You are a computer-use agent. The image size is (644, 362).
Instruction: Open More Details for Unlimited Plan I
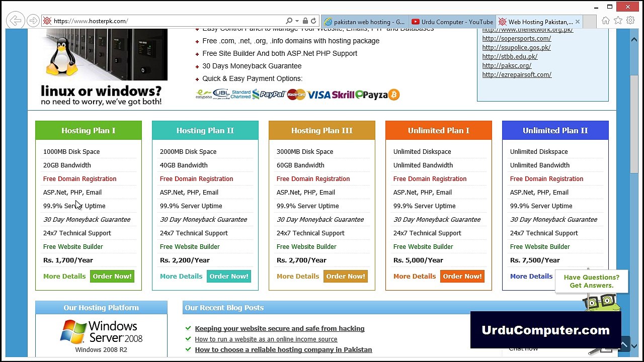[415, 276]
